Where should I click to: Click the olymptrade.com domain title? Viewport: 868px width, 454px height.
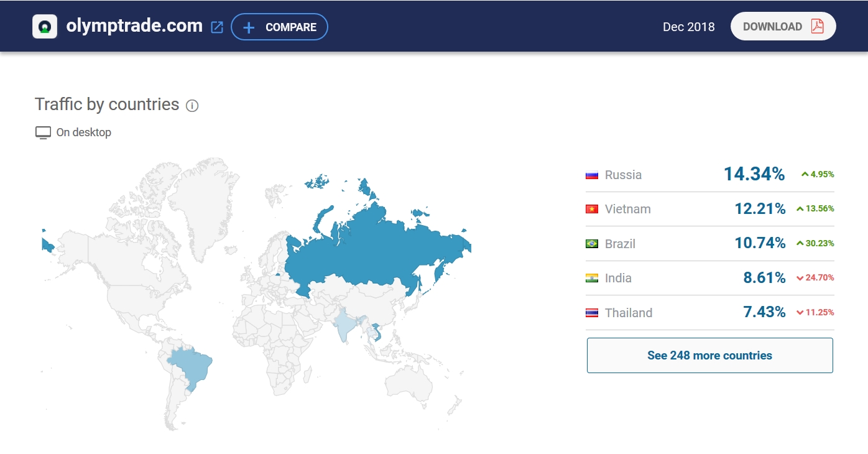[134, 26]
